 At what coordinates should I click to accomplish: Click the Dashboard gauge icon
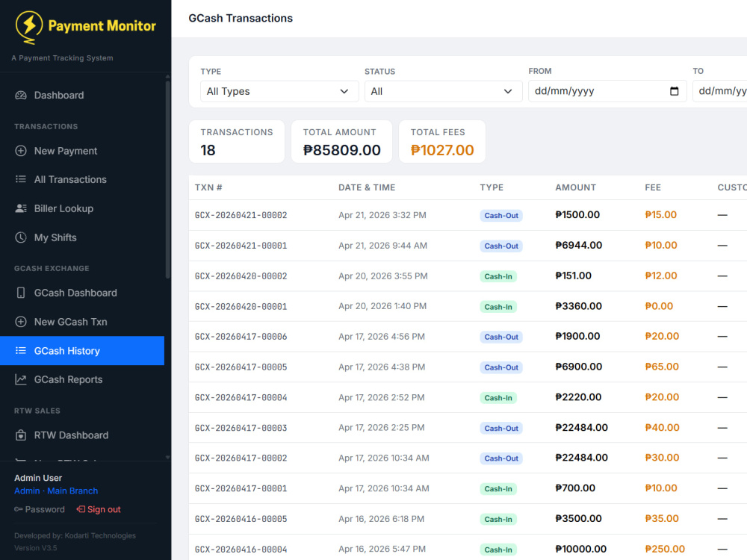(20, 96)
